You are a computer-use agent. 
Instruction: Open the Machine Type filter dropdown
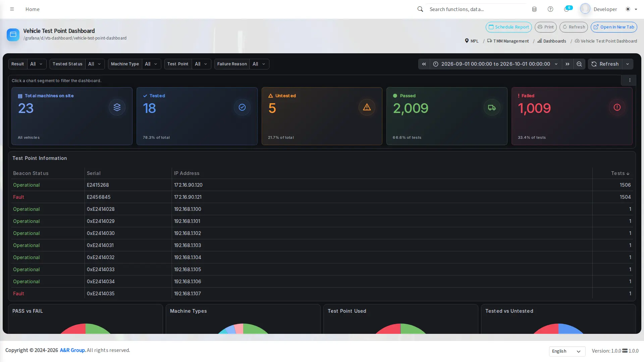coord(151,64)
